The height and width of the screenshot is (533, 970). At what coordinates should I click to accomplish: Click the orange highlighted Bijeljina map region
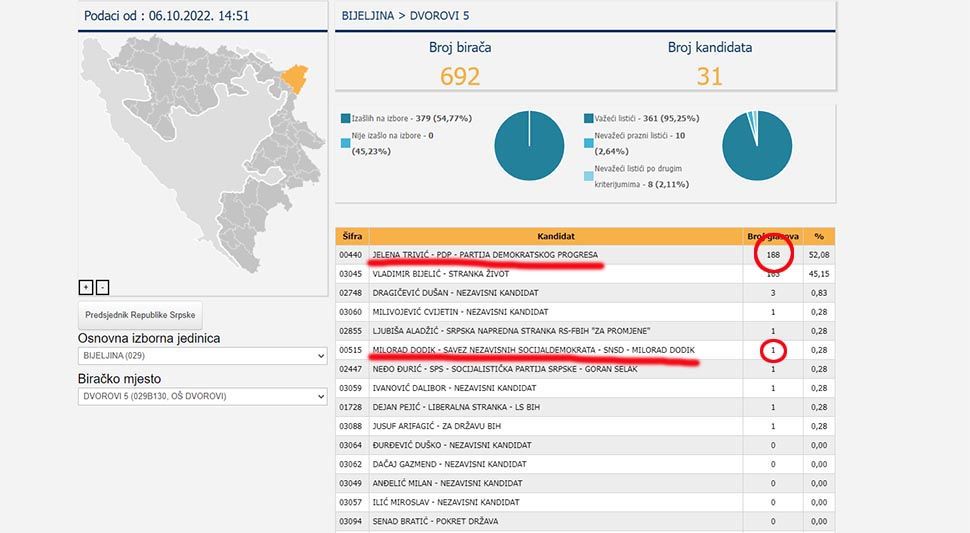296,76
